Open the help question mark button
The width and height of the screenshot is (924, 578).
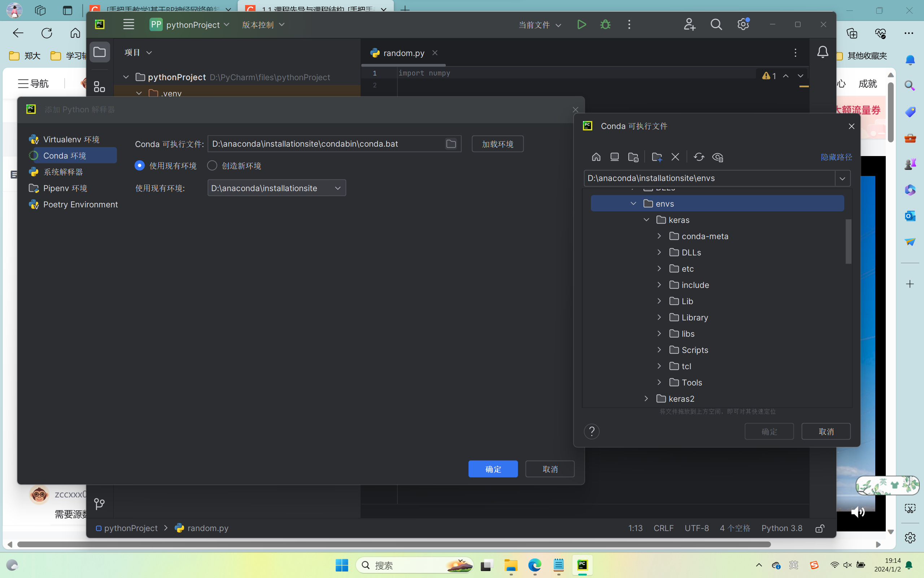(x=592, y=432)
